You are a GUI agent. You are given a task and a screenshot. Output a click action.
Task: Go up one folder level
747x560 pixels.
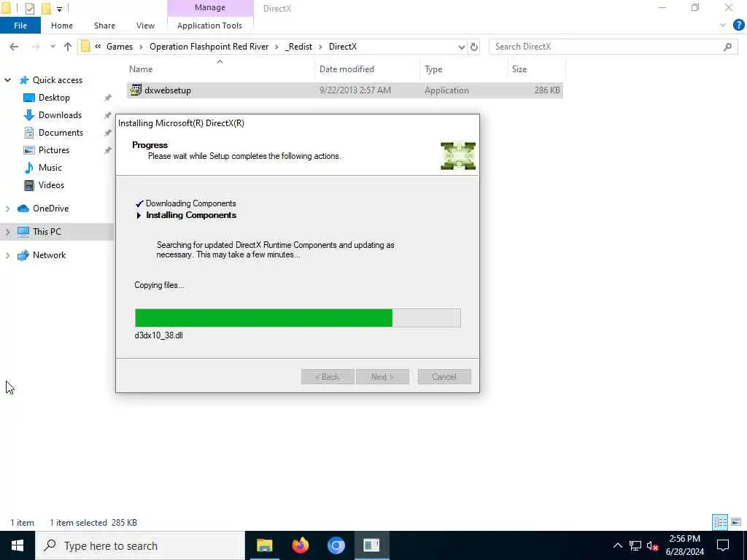pos(68,47)
